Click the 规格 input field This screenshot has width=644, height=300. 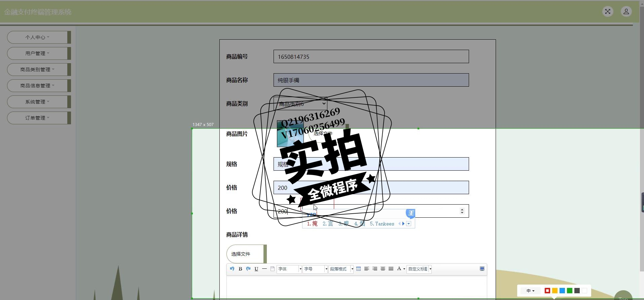(371, 164)
